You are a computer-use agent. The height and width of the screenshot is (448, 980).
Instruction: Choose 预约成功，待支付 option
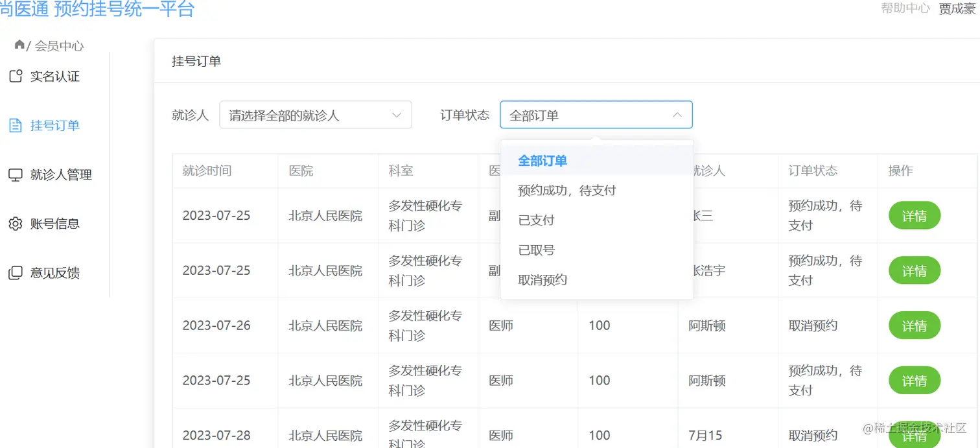pos(597,191)
